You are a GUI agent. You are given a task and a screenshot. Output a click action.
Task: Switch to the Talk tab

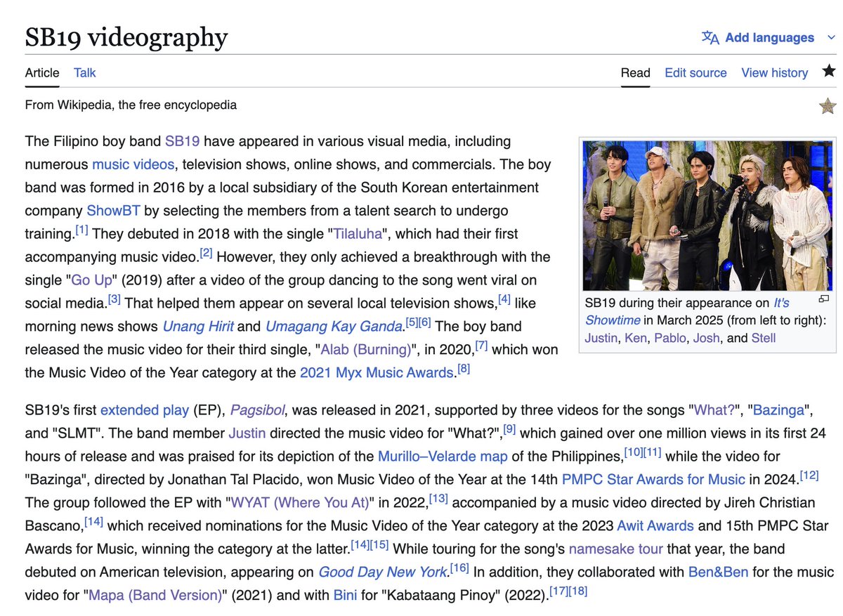(85, 72)
